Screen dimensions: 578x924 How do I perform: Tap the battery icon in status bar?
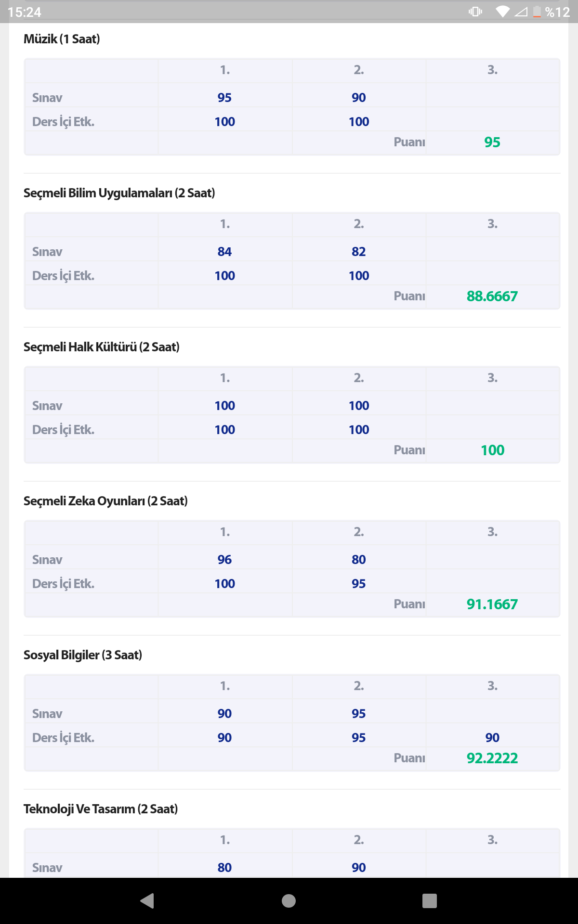pyautogui.click(x=537, y=12)
